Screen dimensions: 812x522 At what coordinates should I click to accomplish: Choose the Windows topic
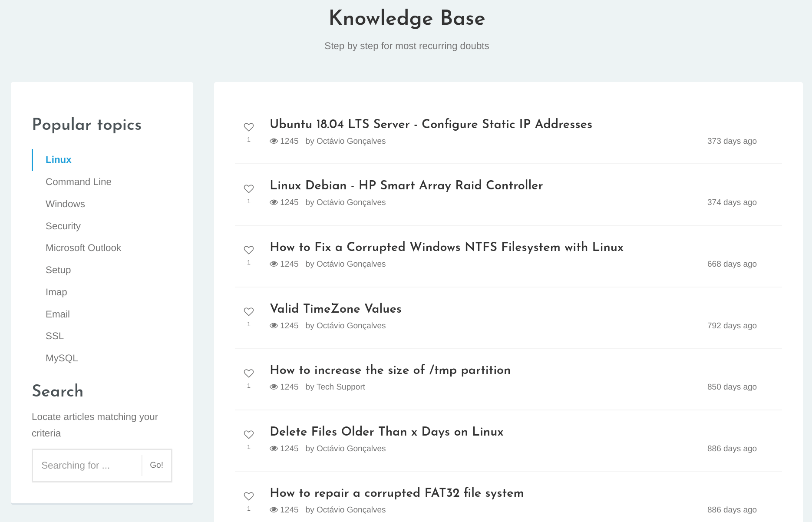coord(65,204)
